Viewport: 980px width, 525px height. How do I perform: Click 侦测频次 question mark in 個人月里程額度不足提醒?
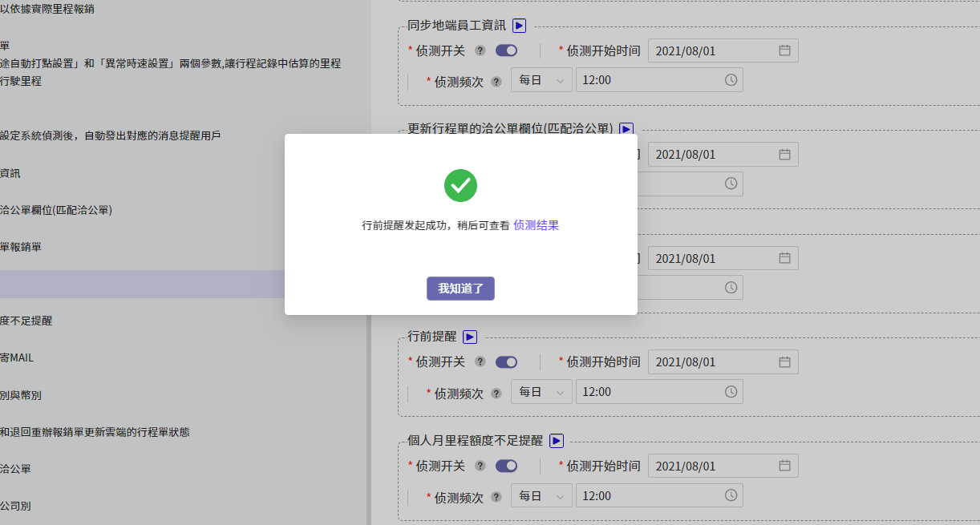click(496, 497)
